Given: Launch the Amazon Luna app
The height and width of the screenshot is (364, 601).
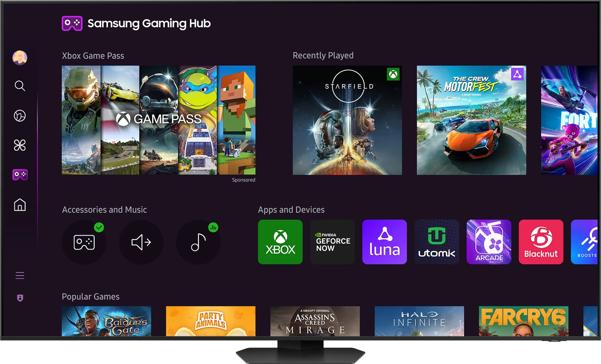Looking at the screenshot, I should 384,242.
